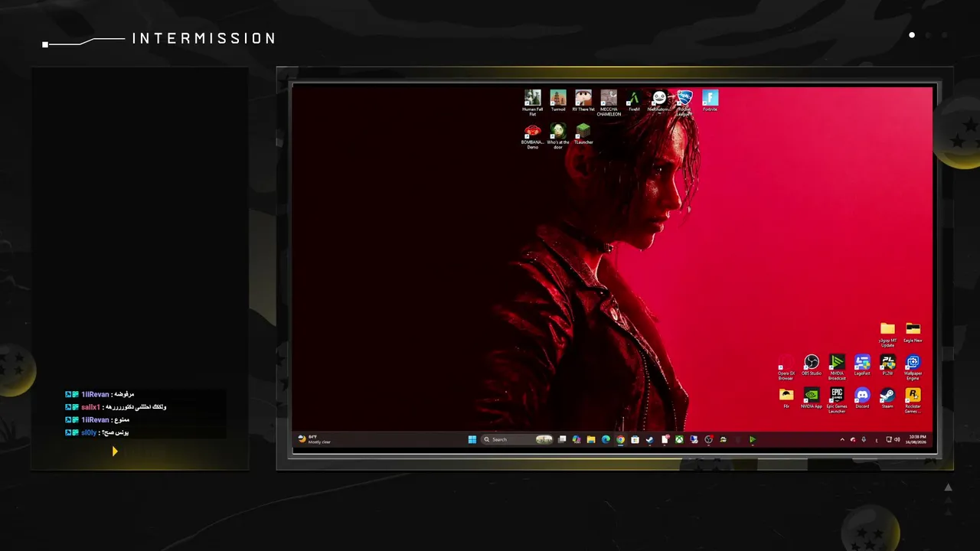Launch the Turmoil game shortcut
The image size is (980, 551).
(x=558, y=101)
